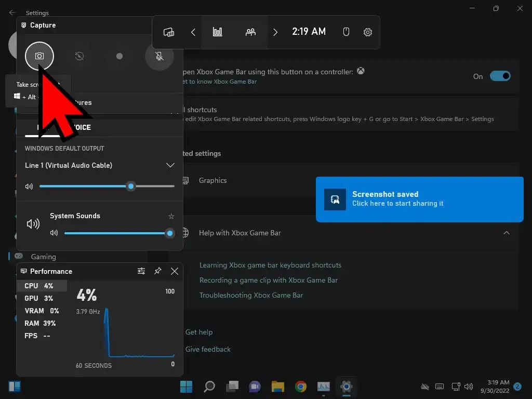Open File Explorer from taskbar
The image size is (532, 399).
(x=277, y=387)
